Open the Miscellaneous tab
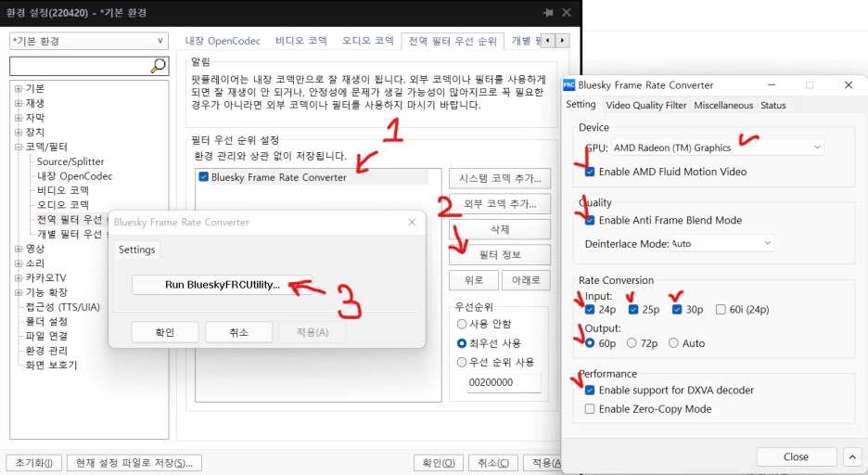The image size is (868, 475). [x=723, y=105]
